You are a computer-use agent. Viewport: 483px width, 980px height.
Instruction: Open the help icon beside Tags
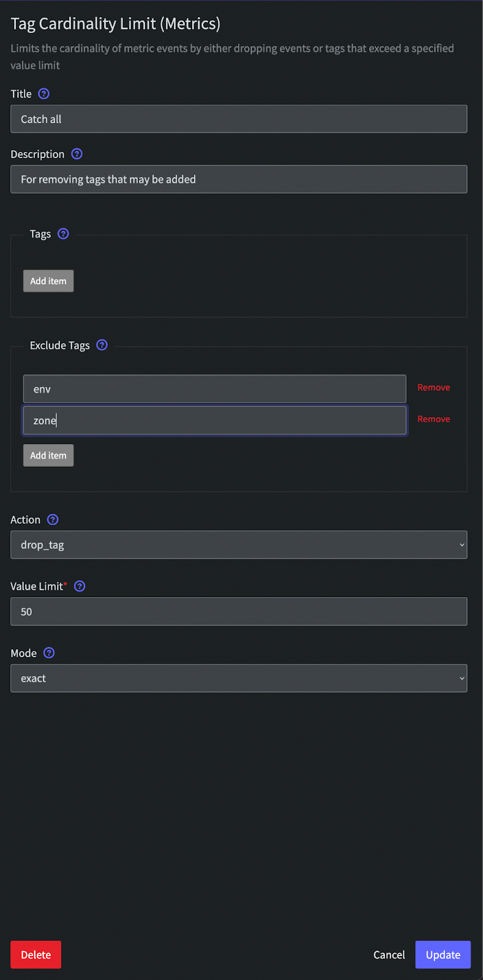point(63,233)
